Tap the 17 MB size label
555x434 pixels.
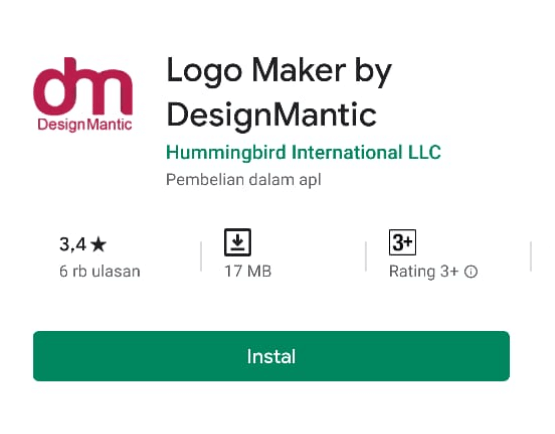coord(248,272)
